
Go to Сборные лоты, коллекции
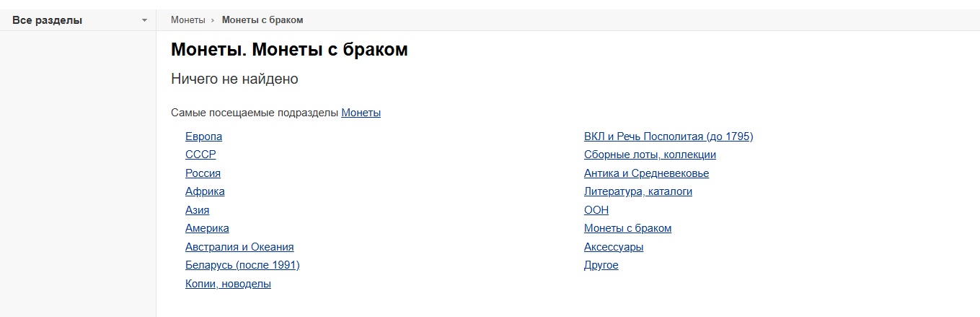(x=650, y=155)
